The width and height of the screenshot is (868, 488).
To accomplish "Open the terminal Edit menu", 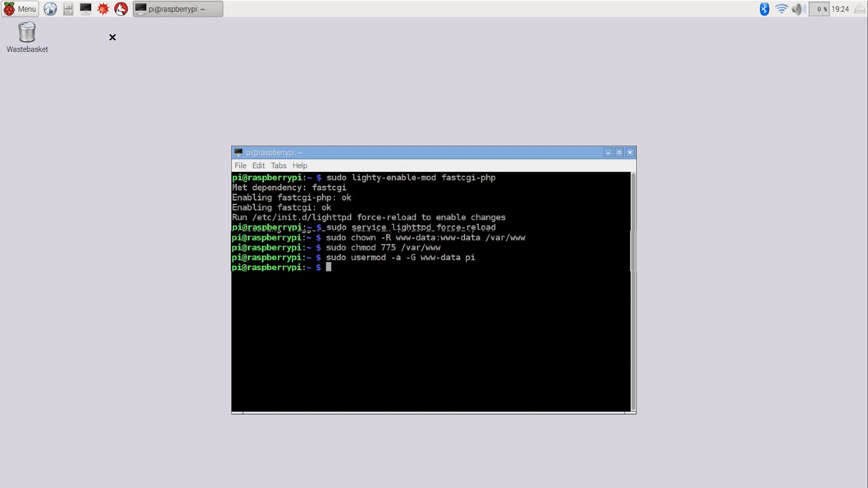I will [258, 165].
